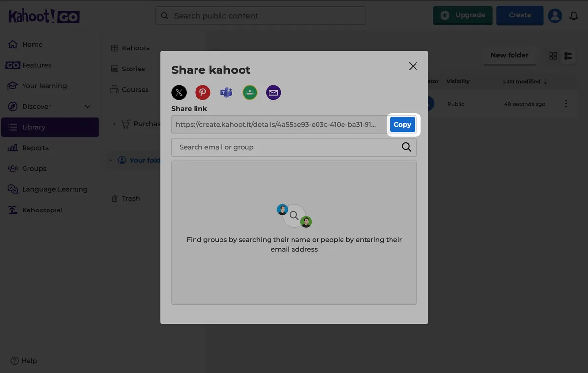Viewport: 588px width, 373px height.
Task: Share the kahoot via Microsoft Teams
Action: point(226,93)
